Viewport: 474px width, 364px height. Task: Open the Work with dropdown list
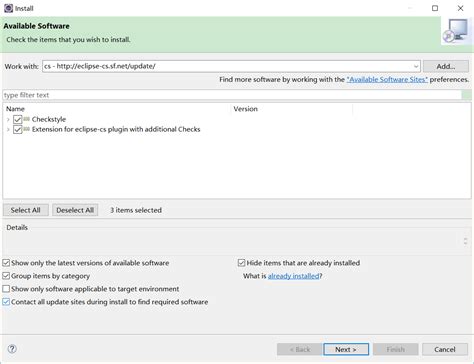click(x=416, y=66)
